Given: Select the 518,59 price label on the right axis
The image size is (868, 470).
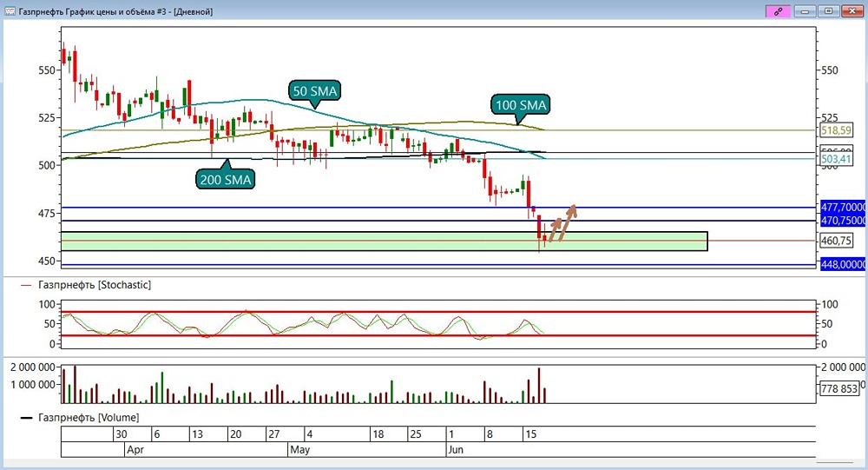Looking at the screenshot, I should click(x=836, y=130).
